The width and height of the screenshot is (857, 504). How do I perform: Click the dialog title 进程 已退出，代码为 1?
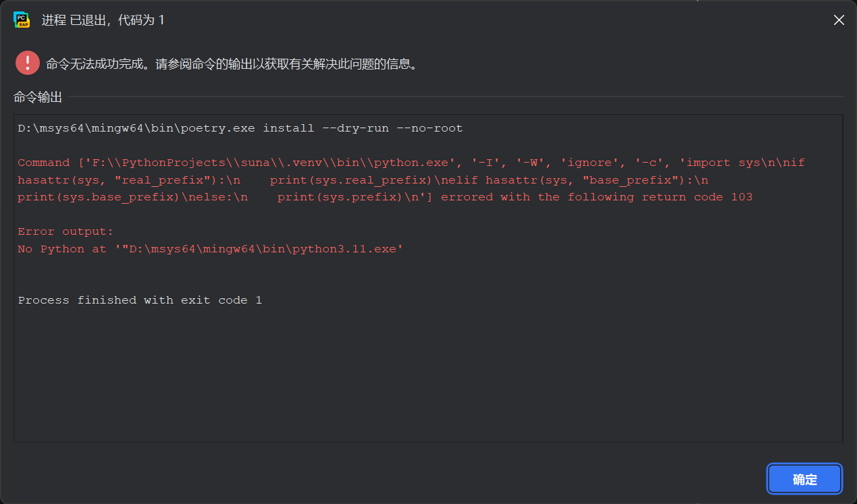[x=103, y=20]
